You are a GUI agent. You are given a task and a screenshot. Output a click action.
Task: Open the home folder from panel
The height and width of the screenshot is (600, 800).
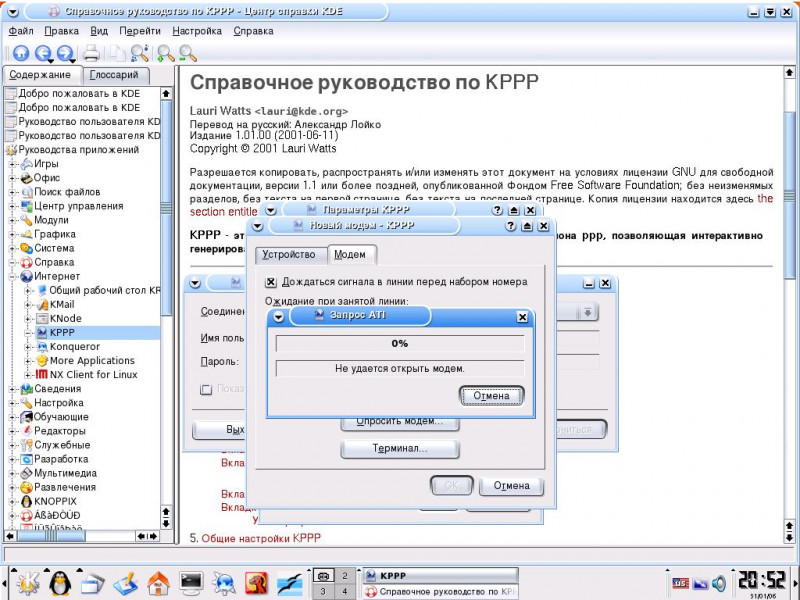coord(158,584)
